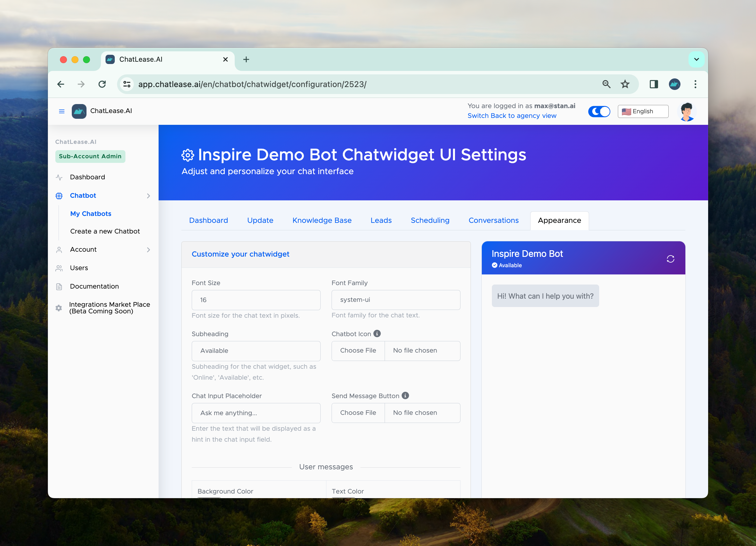Click the Font Size input field
The image size is (756, 546).
tap(256, 300)
